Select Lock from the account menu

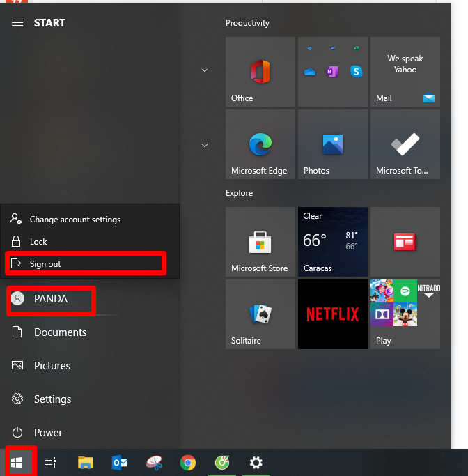point(90,242)
